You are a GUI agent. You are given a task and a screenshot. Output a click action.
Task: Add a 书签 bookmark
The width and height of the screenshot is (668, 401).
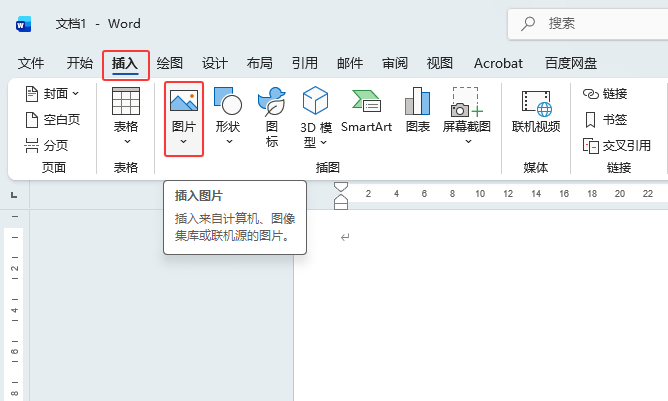[605, 120]
